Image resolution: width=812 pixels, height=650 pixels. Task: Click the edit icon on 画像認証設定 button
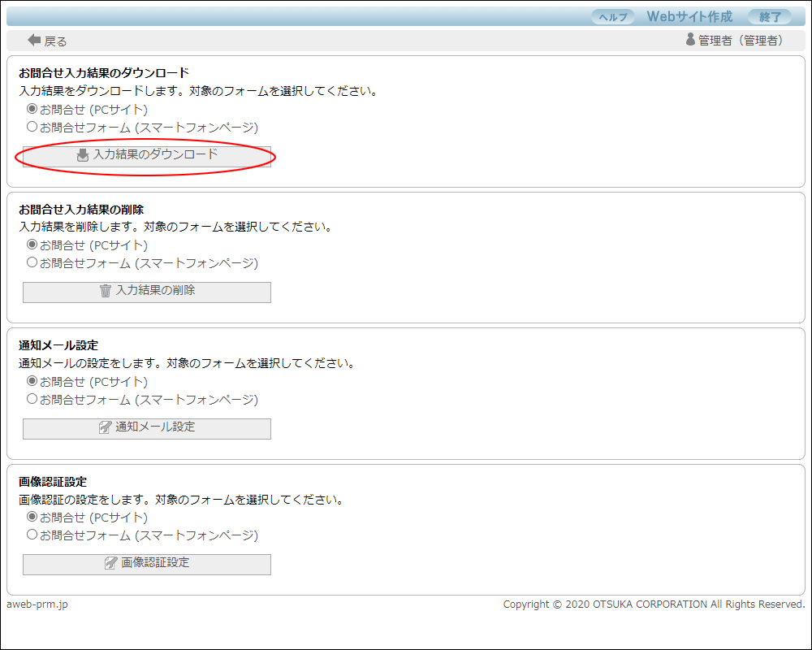pos(110,563)
